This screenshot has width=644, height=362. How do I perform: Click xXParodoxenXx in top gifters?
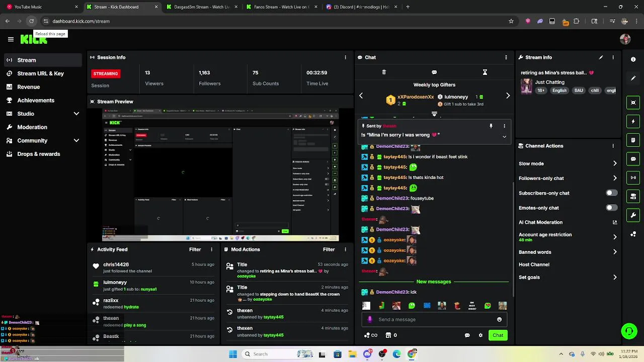[416, 97]
